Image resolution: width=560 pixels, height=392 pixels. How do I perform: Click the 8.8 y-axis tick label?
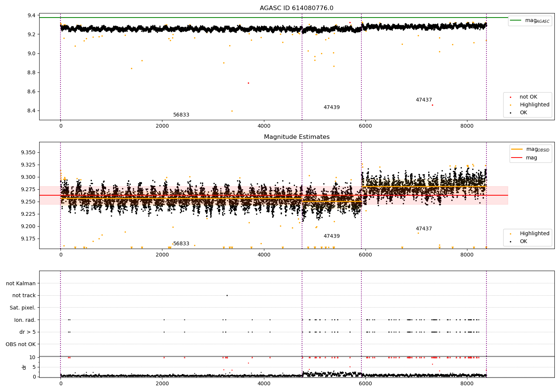pos(32,73)
